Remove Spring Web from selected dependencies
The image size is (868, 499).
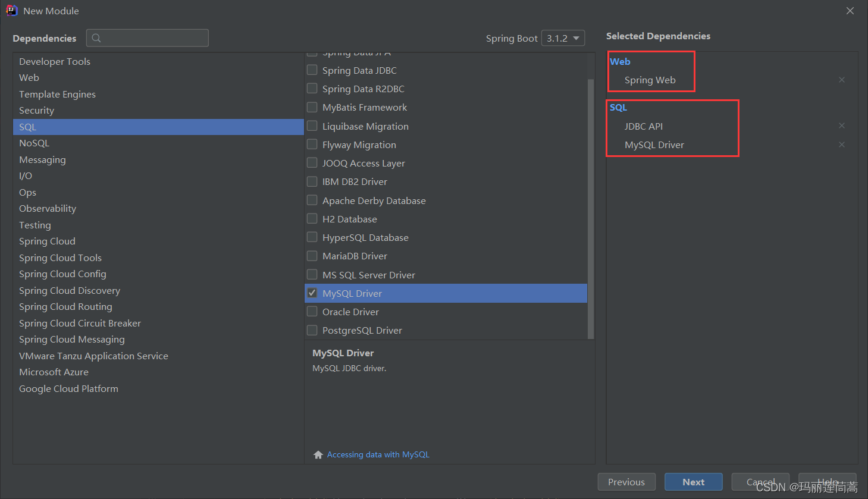point(841,80)
